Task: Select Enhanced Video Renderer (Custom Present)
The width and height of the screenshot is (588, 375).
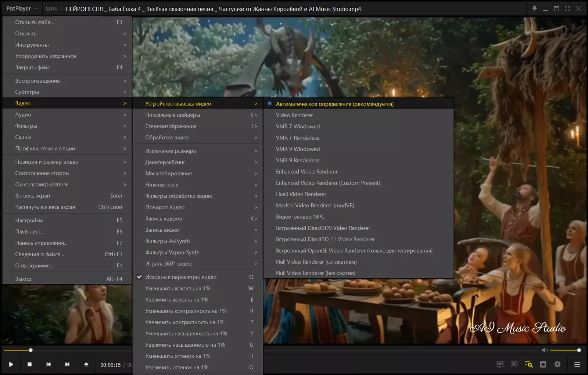Action: coord(359,183)
